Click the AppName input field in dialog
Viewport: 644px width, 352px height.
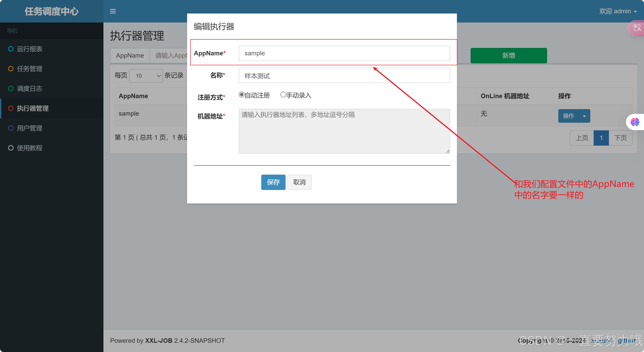coord(344,53)
